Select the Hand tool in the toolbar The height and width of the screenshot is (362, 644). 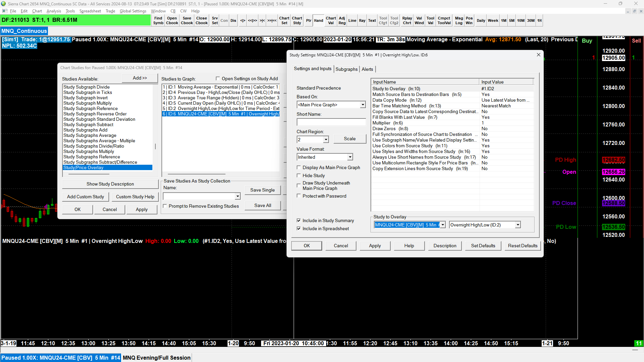318,20
